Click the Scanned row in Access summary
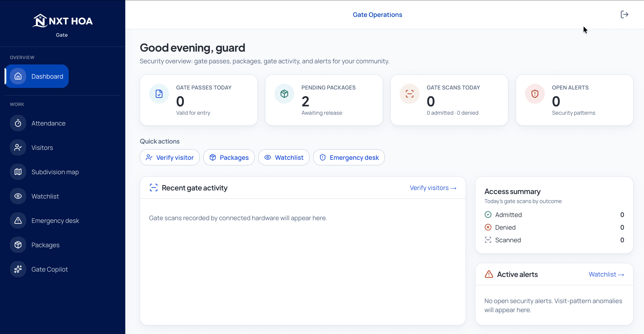 [554, 240]
